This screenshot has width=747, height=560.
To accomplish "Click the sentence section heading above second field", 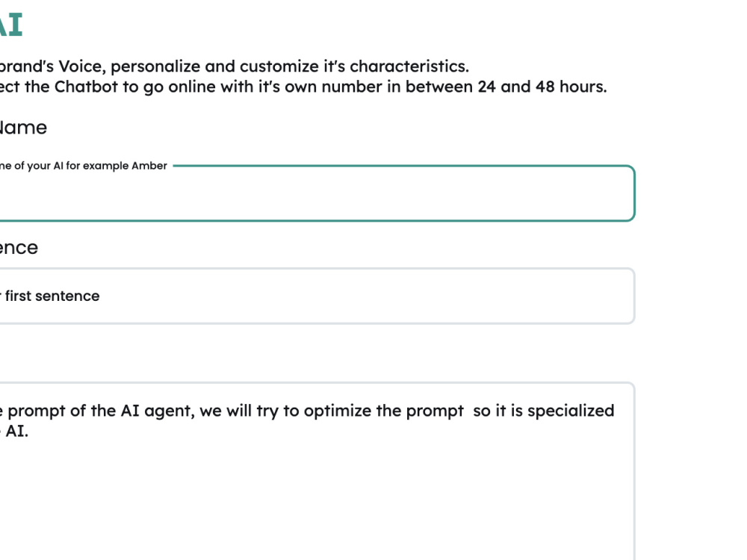I will [x=19, y=248].
